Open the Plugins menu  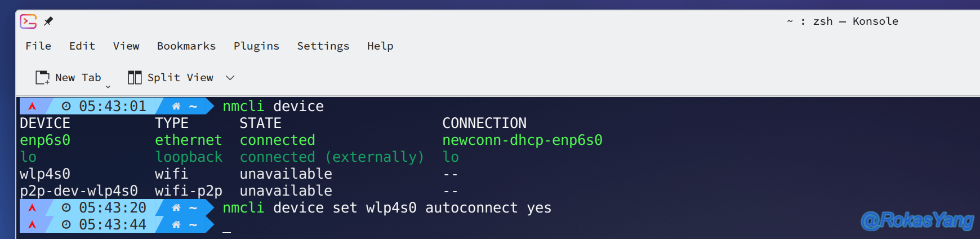pos(256,46)
